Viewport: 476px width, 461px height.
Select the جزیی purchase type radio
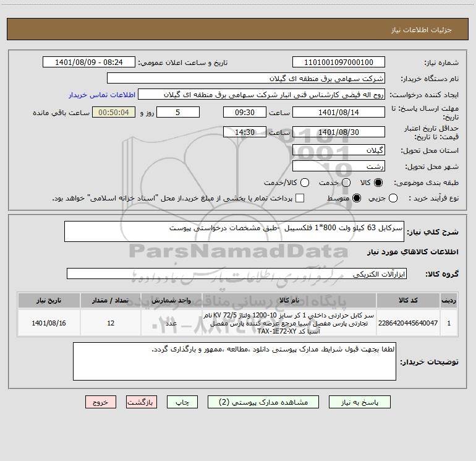click(x=393, y=198)
